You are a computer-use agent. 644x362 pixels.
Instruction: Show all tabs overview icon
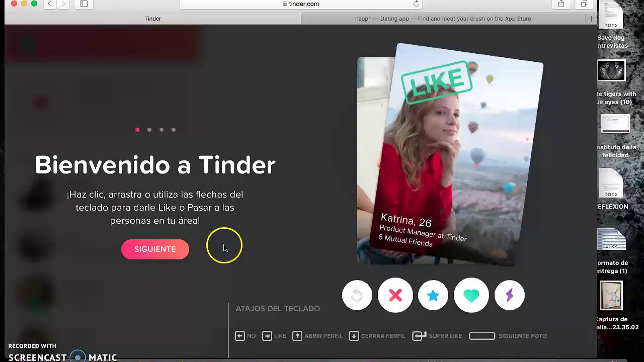point(584,4)
